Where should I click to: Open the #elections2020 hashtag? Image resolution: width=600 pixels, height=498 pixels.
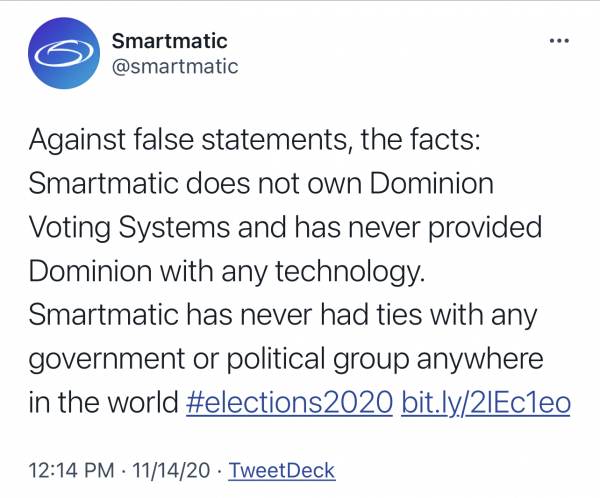(289, 404)
